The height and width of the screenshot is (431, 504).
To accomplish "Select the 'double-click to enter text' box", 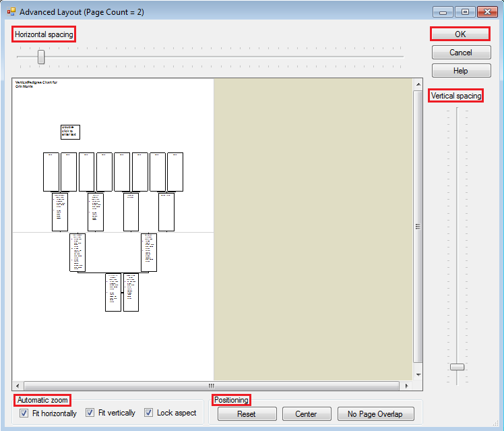I will (x=69, y=132).
